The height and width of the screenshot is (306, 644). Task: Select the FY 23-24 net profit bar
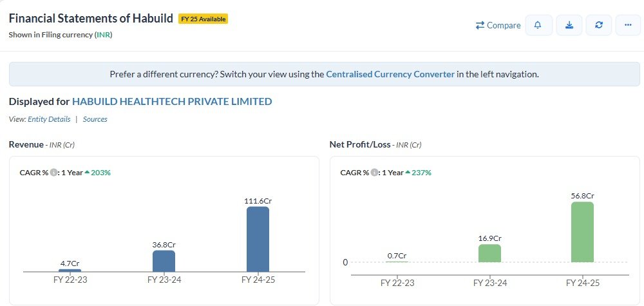[489, 253]
